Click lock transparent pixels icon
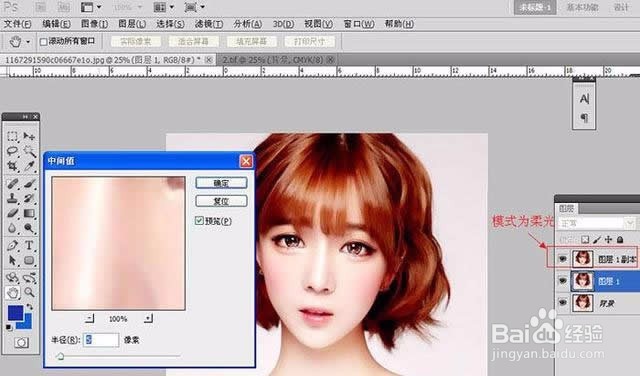 point(585,240)
